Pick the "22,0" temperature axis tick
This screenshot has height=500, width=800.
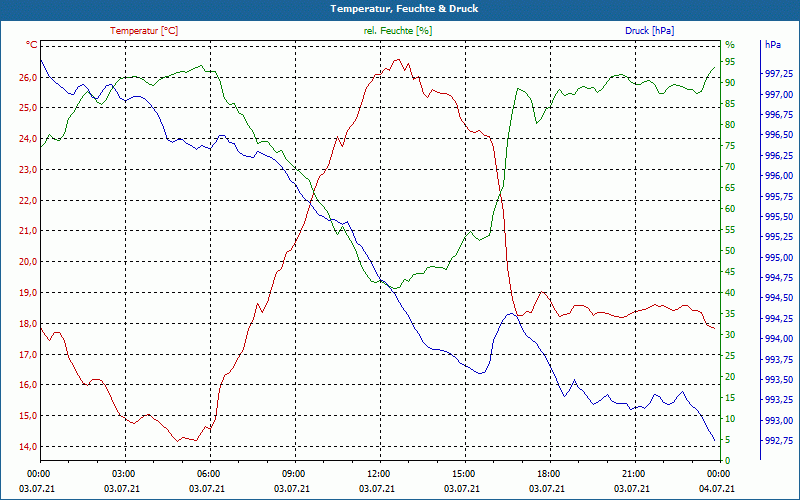(x=28, y=201)
